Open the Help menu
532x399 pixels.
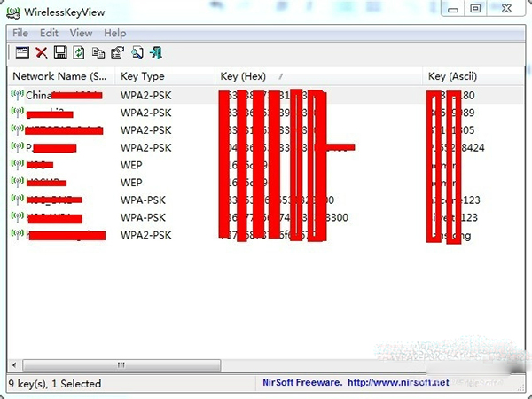(114, 33)
